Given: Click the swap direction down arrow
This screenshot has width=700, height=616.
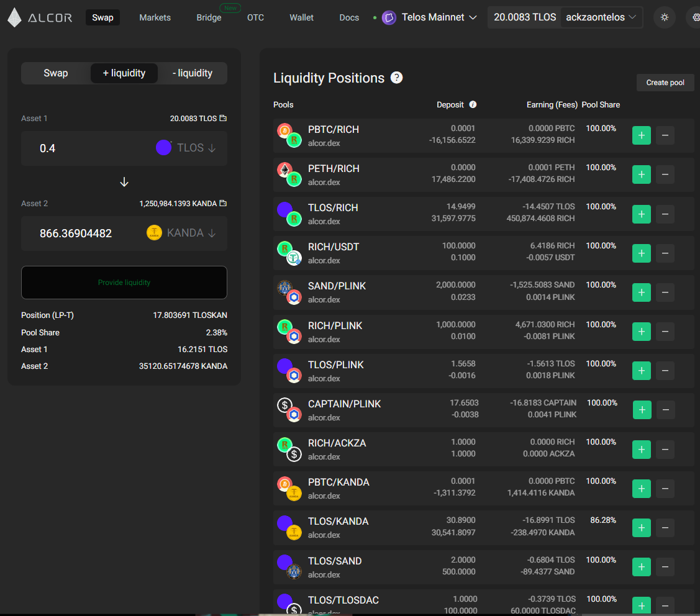Looking at the screenshot, I should point(124,182).
